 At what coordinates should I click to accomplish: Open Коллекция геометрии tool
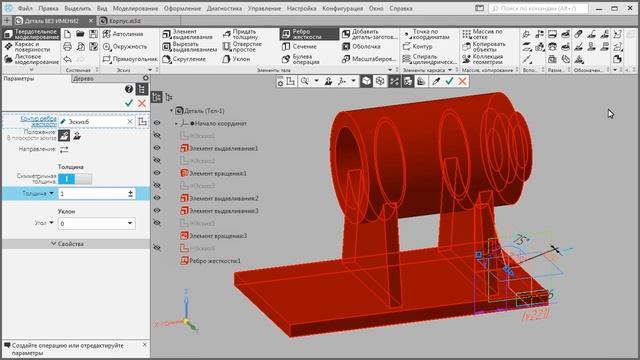(x=483, y=59)
